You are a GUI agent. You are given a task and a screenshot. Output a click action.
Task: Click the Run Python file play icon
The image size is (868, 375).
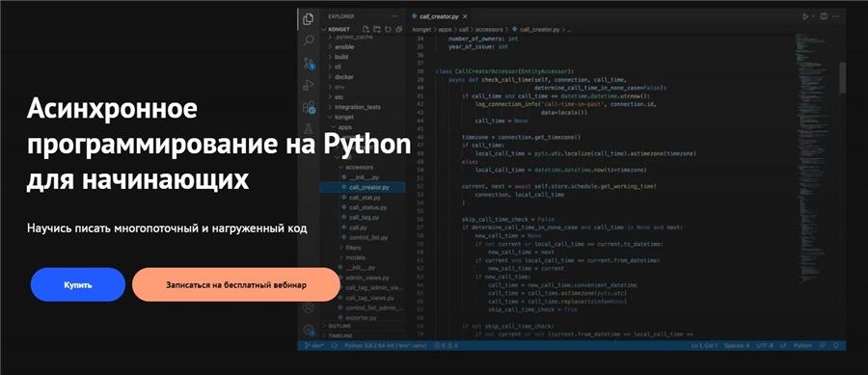pyautogui.click(x=805, y=16)
